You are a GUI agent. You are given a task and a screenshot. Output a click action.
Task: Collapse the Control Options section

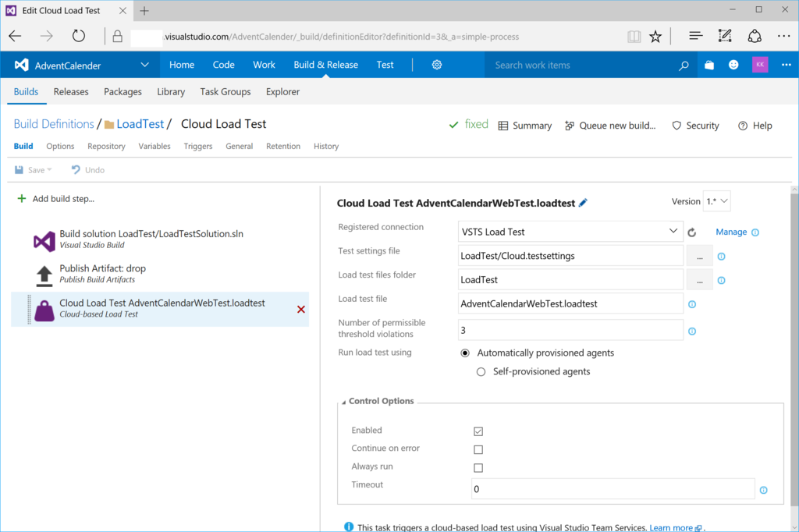pyautogui.click(x=344, y=402)
